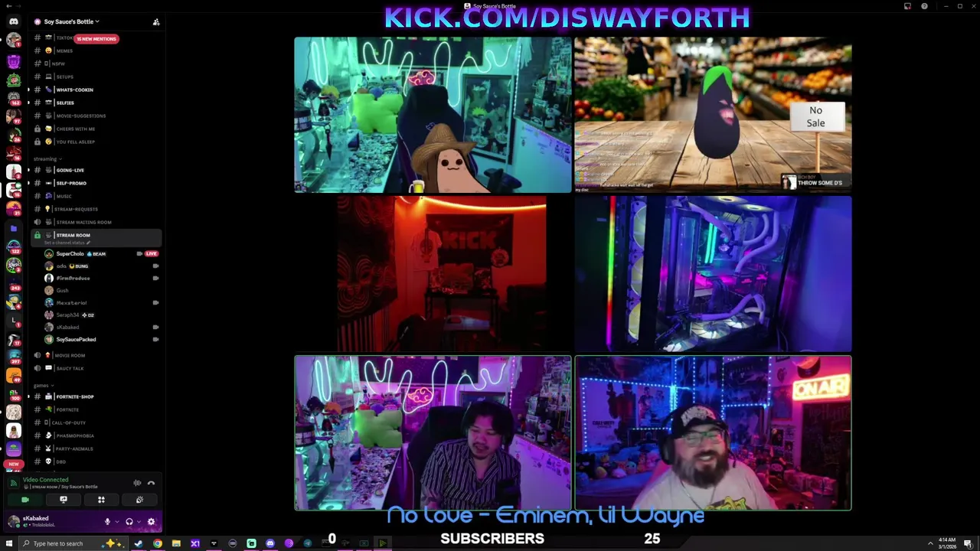Deafen audio with the headphones icon
Screen dimensions: 980x551
click(129, 522)
